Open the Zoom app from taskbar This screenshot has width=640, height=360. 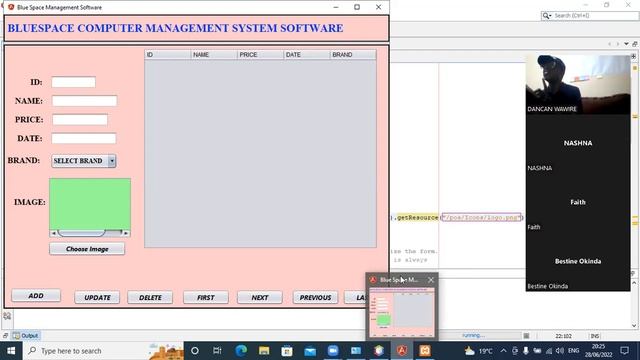pos(333,351)
